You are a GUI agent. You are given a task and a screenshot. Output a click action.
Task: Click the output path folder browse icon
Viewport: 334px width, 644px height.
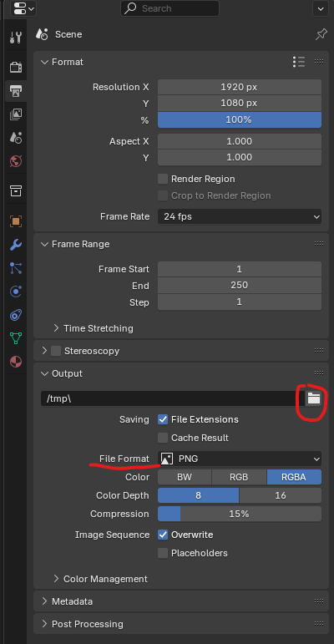coord(314,398)
